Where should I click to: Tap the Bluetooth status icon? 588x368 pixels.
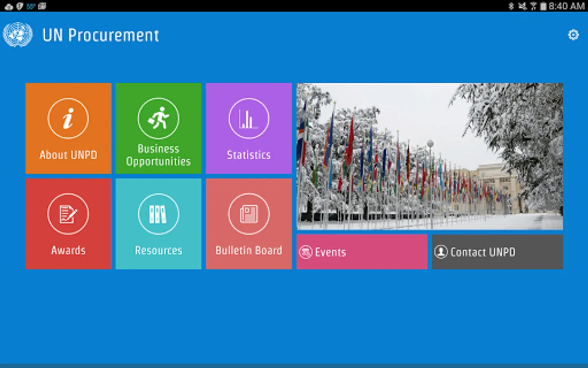click(511, 6)
